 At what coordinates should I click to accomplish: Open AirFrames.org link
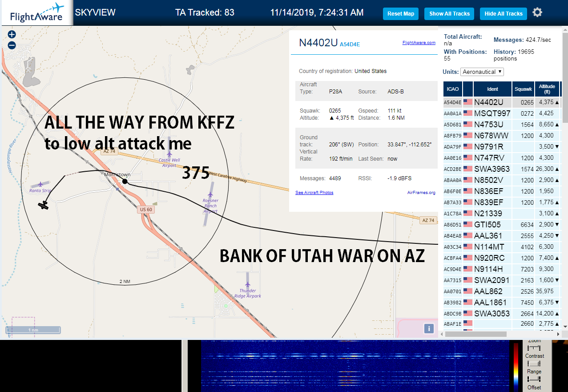[x=421, y=193]
